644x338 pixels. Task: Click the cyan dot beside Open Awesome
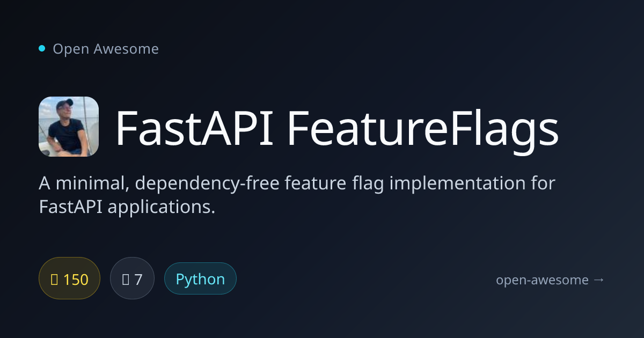(42, 49)
